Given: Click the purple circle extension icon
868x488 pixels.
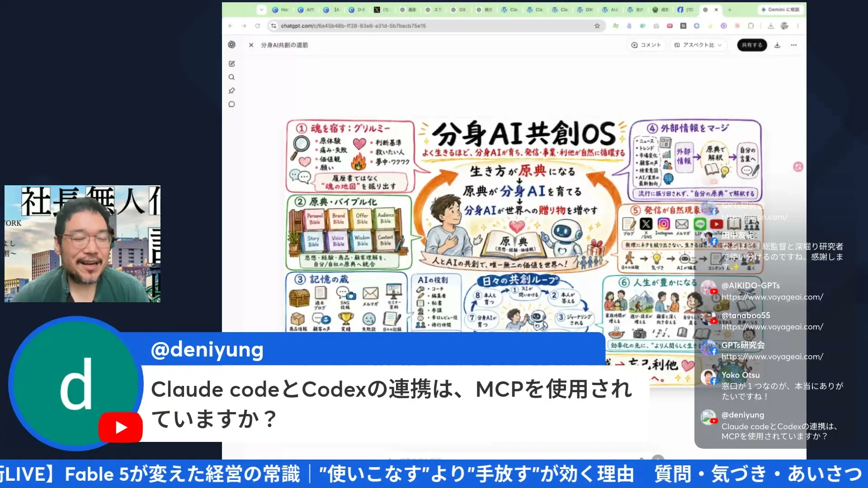Looking at the screenshot, I should pos(723,26).
